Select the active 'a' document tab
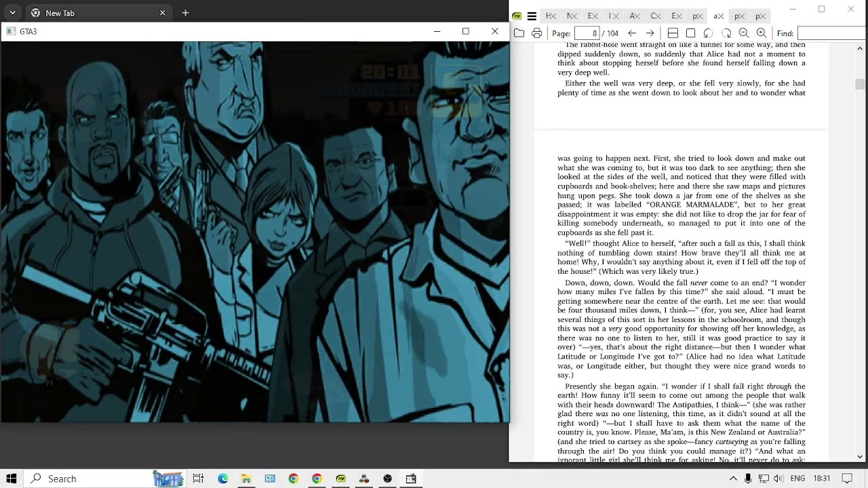 (x=717, y=16)
